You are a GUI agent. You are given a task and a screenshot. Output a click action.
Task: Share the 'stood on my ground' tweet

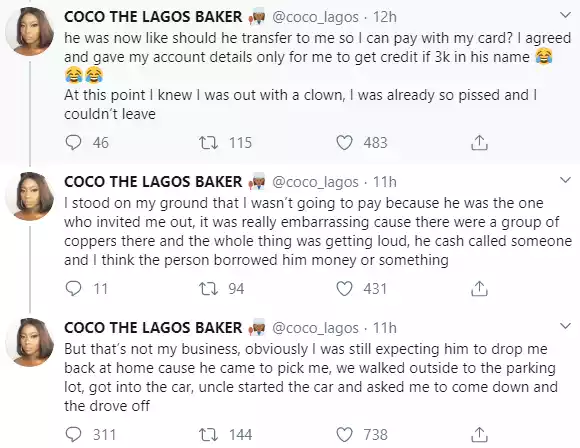[x=479, y=289]
